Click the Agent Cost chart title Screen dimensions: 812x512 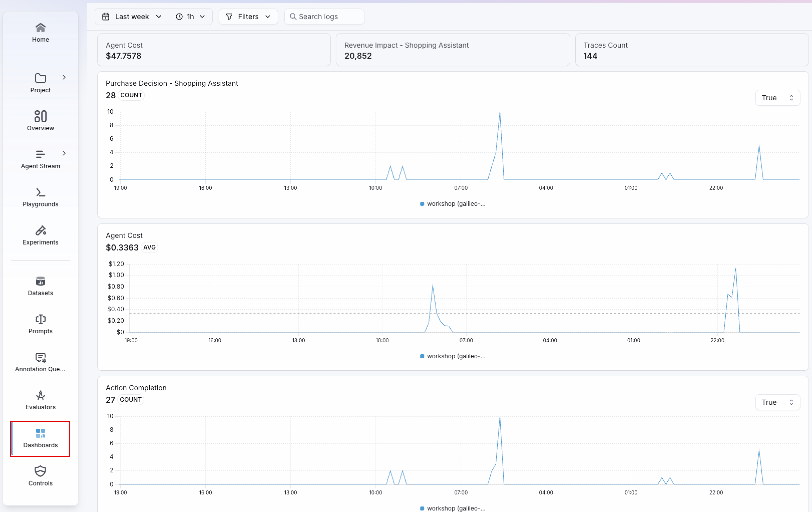click(x=124, y=235)
